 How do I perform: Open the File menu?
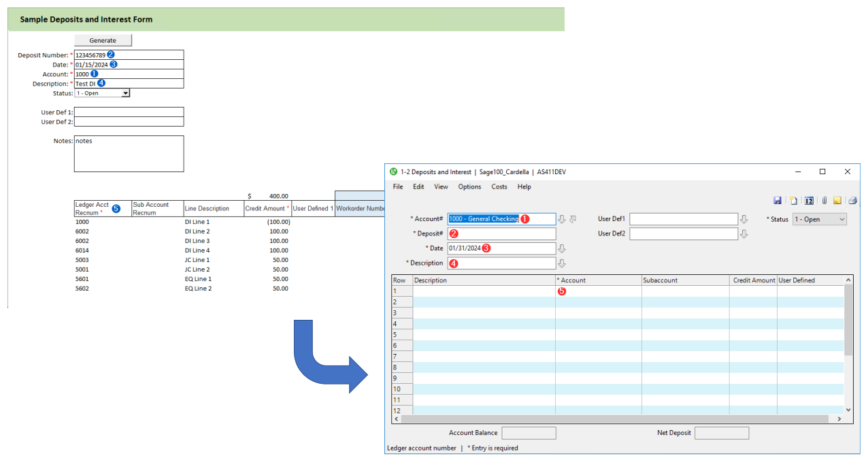398,186
